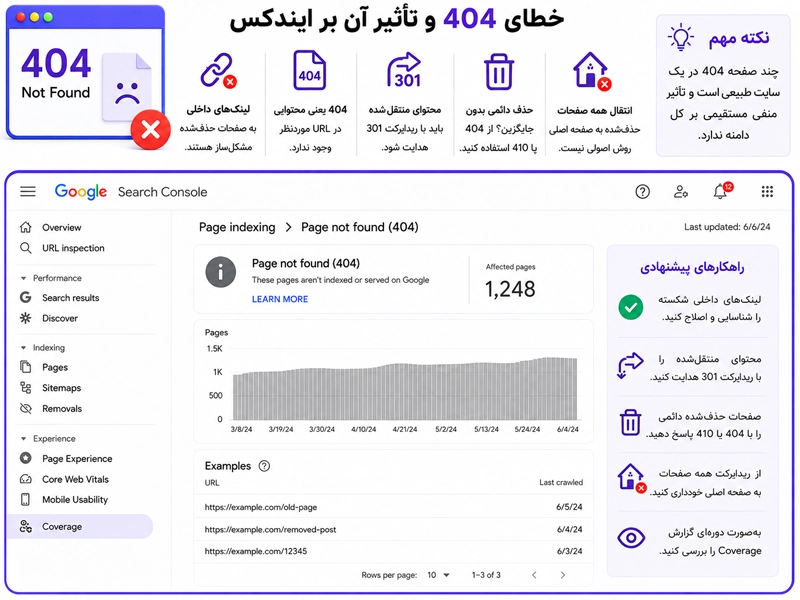
Task: Click the Page Experience circle icon
Action: [x=26, y=458]
